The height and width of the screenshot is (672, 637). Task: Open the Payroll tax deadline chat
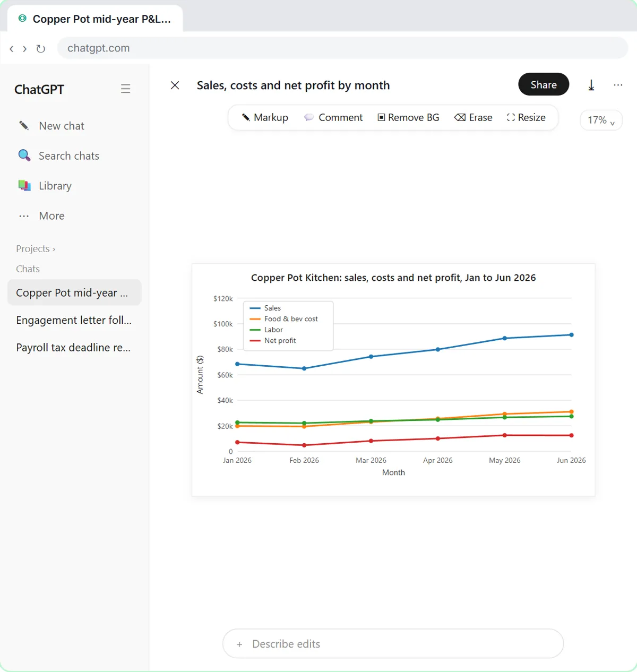[x=74, y=348]
